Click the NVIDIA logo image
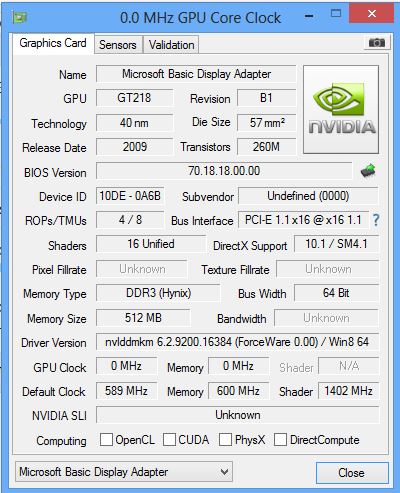The image size is (400, 493). tap(341, 109)
